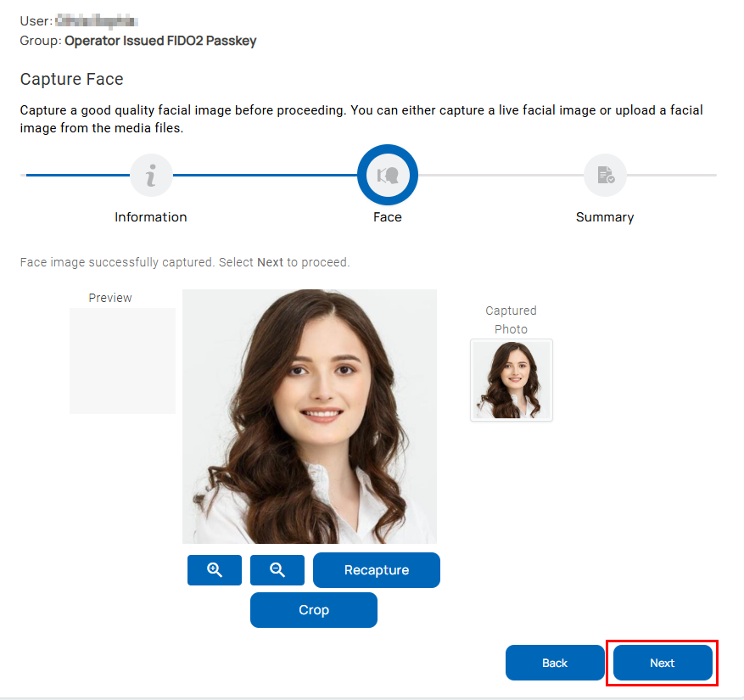Click the empty Preview panel
This screenshot has width=744, height=700.
point(122,360)
